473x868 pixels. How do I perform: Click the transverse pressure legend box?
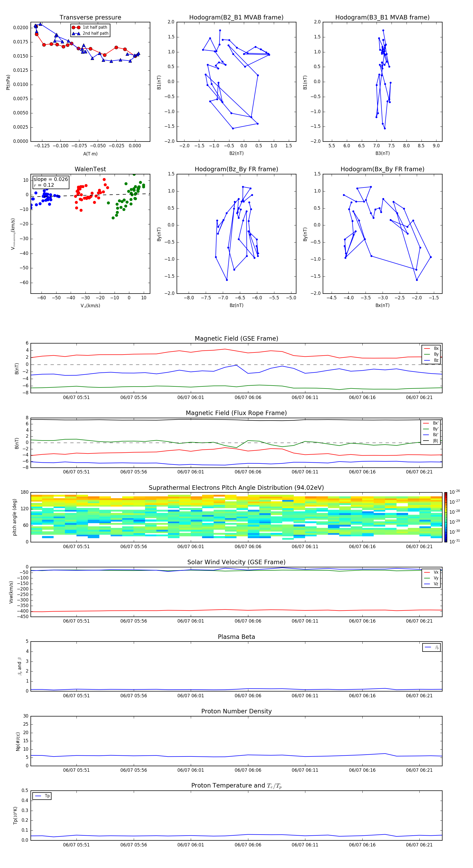point(90,30)
